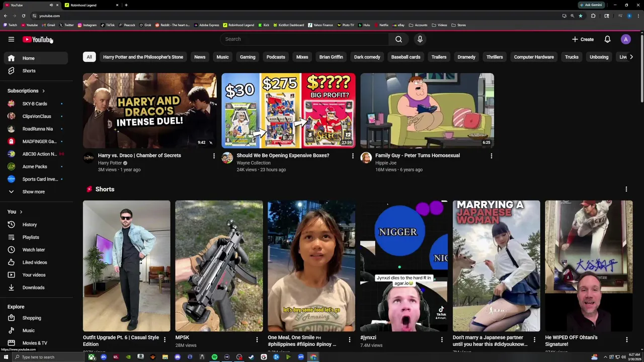644x362 pixels.
Task: Play the MP5K short
Action: pos(219,266)
